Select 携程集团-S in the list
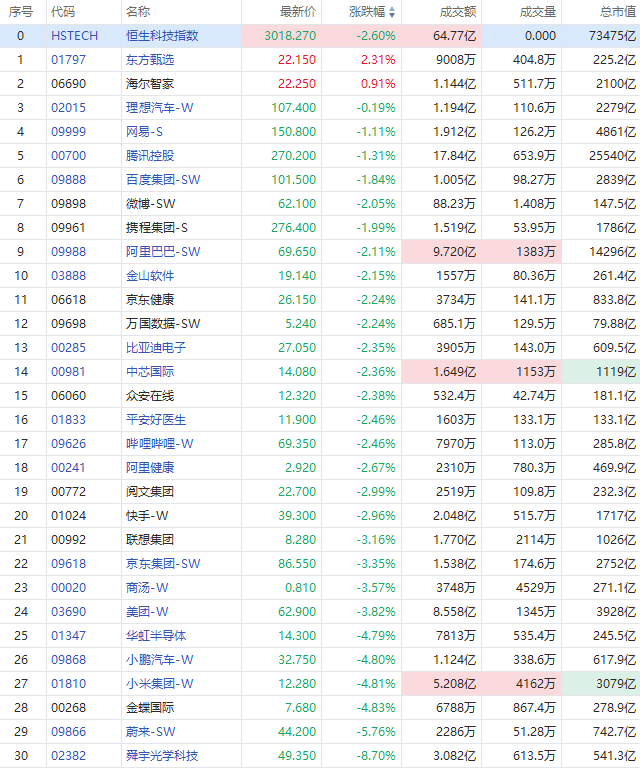The height and width of the screenshot is (772, 640). [157, 228]
